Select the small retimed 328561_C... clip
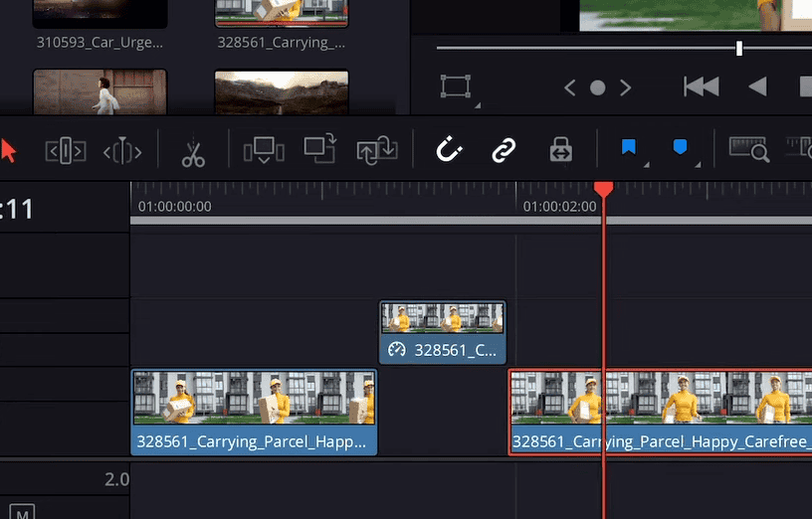This screenshot has width=812, height=519. [x=443, y=333]
